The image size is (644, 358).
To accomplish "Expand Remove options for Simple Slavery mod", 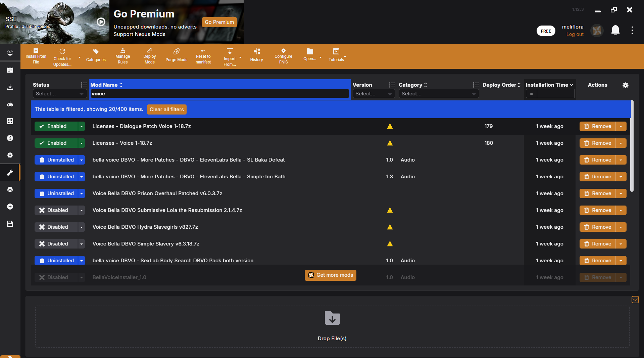I will (621, 244).
